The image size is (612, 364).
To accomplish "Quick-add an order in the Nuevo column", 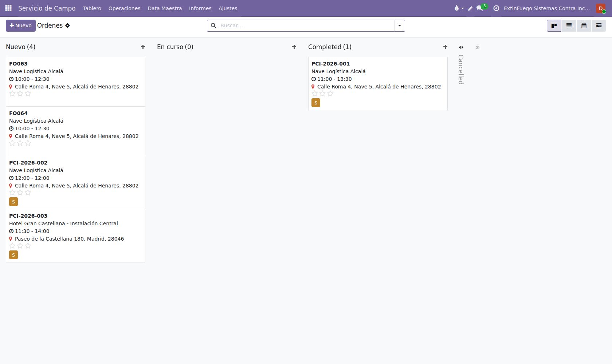I will click(x=143, y=47).
